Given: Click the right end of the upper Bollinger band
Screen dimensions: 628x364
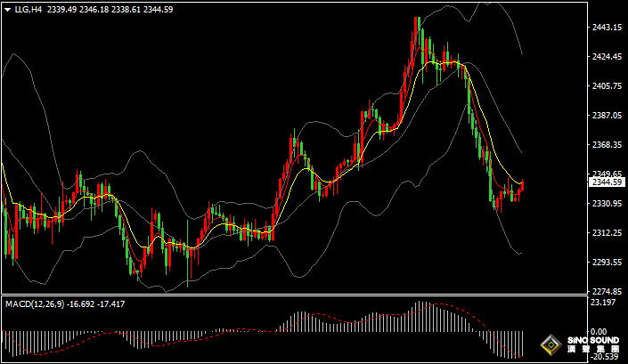Looking at the screenshot, I should click(520, 52).
